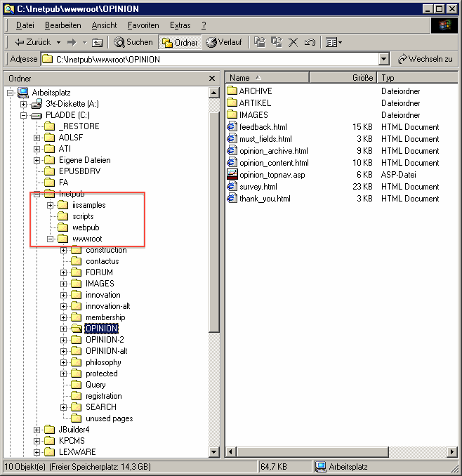This screenshot has width=462, height=476.
Task: Open the forward history dropdown arrow
Action: [85, 43]
